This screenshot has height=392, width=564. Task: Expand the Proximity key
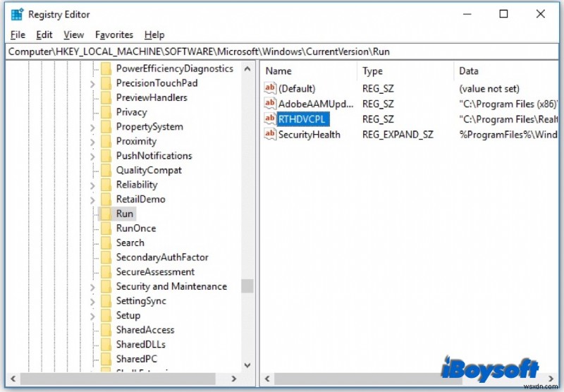click(x=92, y=142)
